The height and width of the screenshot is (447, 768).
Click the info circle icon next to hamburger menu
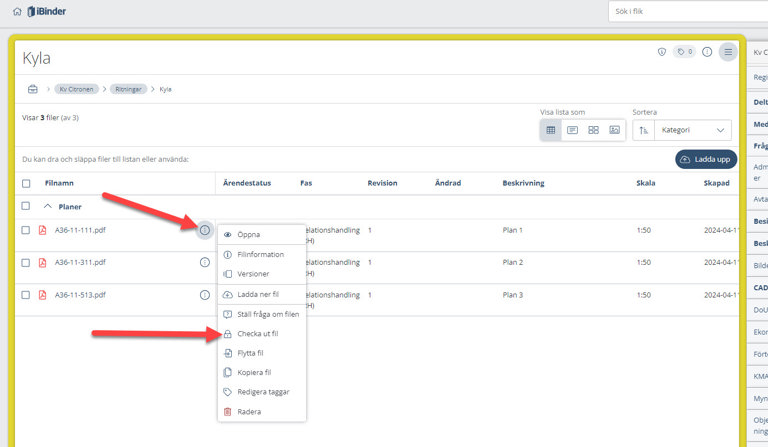(707, 52)
